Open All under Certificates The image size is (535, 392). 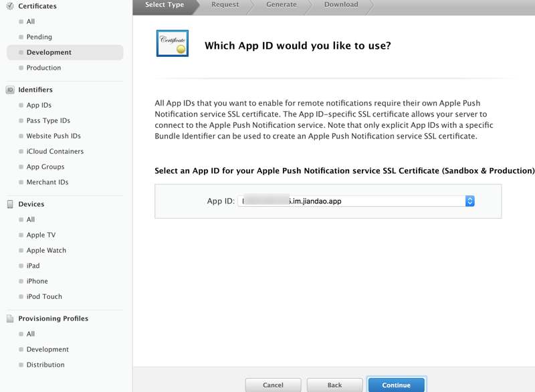coord(31,21)
